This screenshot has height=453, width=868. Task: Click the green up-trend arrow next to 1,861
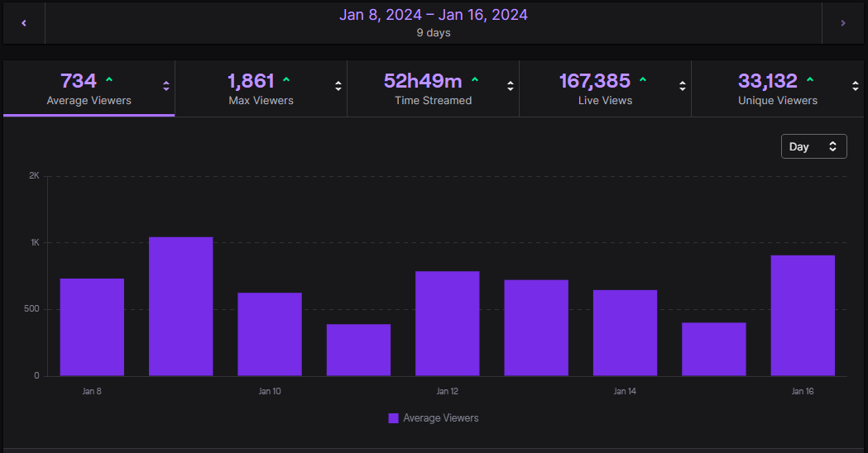[x=286, y=80]
